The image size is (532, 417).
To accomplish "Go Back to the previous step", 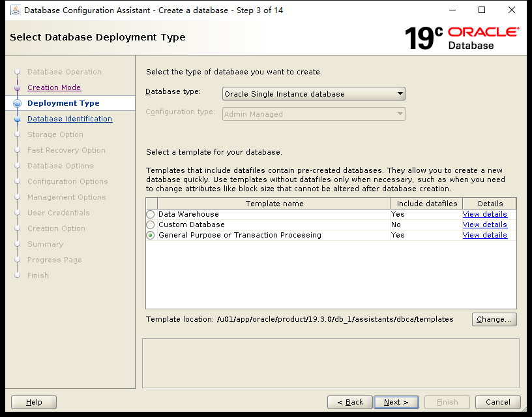I will [x=350, y=402].
